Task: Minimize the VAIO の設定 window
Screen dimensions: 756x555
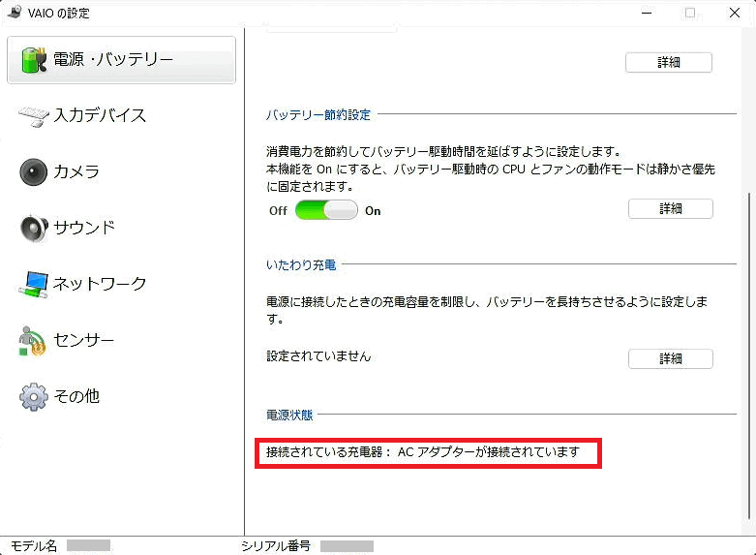Action: click(647, 13)
